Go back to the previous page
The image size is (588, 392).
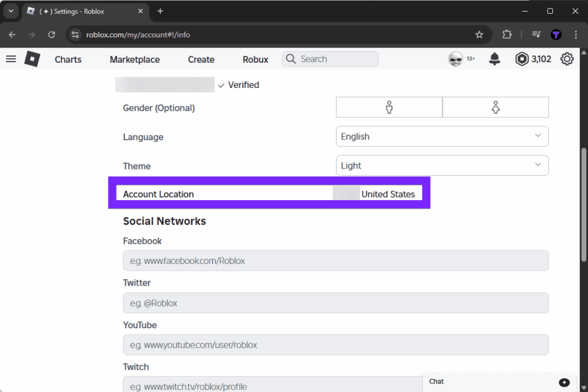tap(12, 34)
